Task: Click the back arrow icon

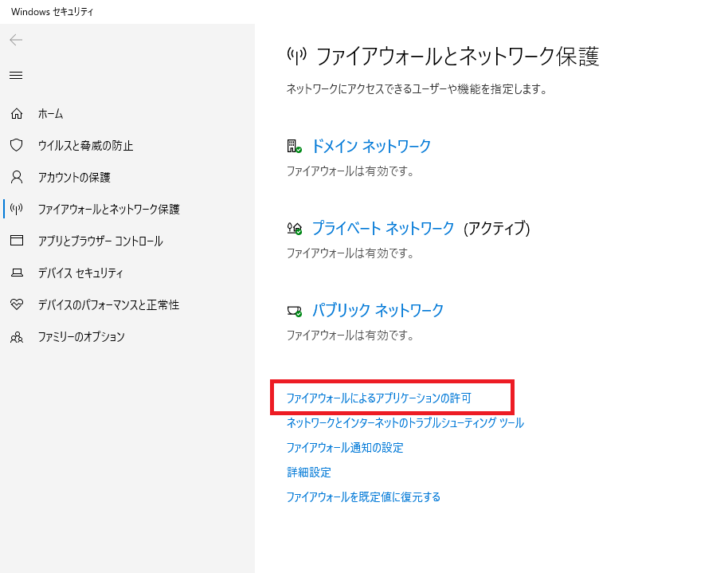Action: pos(16,40)
